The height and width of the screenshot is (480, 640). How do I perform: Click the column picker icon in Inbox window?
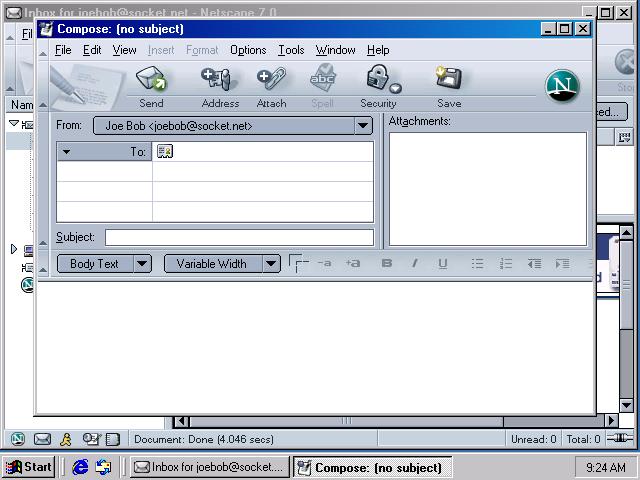(624, 138)
